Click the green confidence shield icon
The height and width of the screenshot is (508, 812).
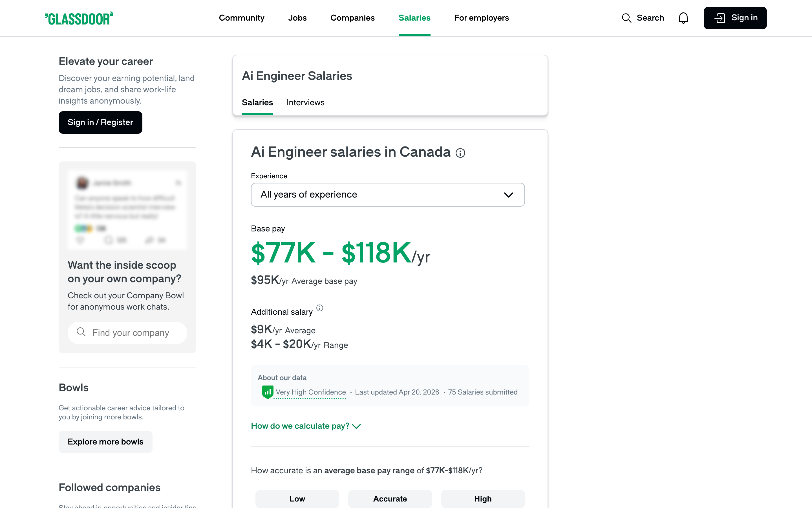pyautogui.click(x=267, y=392)
